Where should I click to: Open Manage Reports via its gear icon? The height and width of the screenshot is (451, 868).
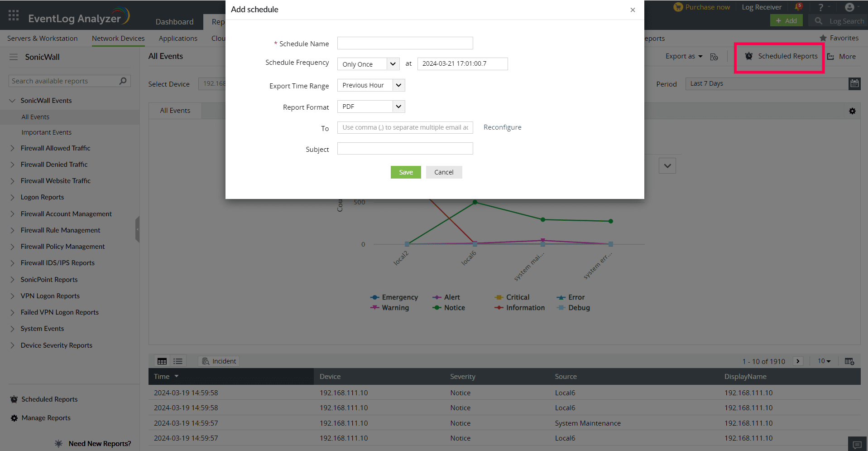click(x=13, y=417)
